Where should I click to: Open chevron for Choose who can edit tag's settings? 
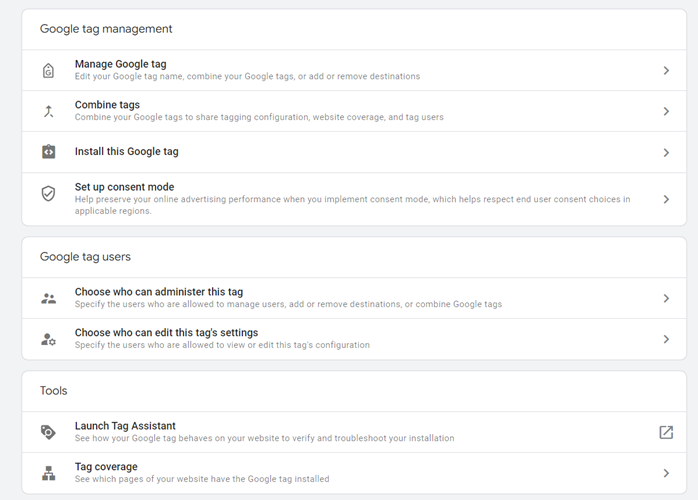pyautogui.click(x=666, y=339)
